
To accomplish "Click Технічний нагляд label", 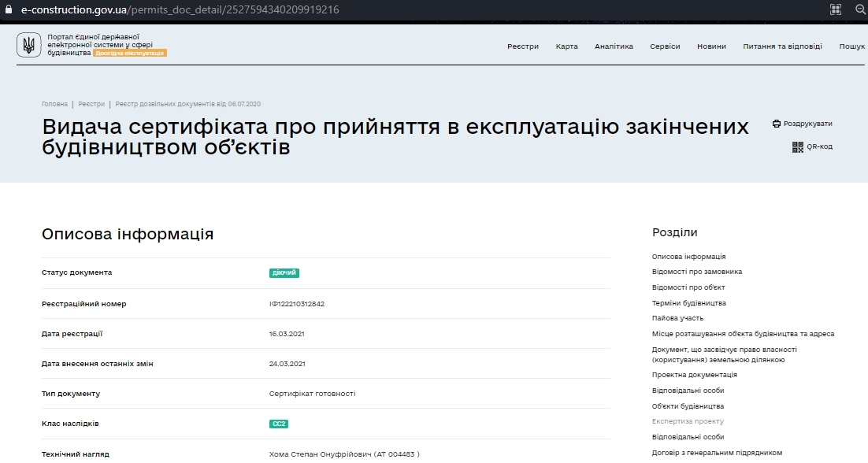I will point(76,454).
